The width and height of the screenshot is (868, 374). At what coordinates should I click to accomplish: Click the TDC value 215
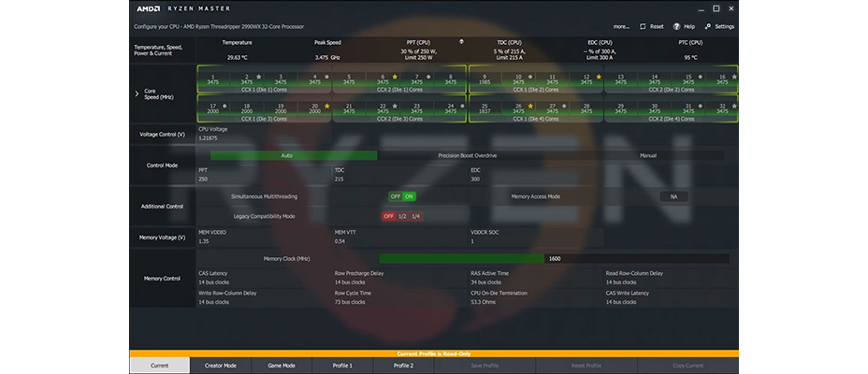click(339, 180)
